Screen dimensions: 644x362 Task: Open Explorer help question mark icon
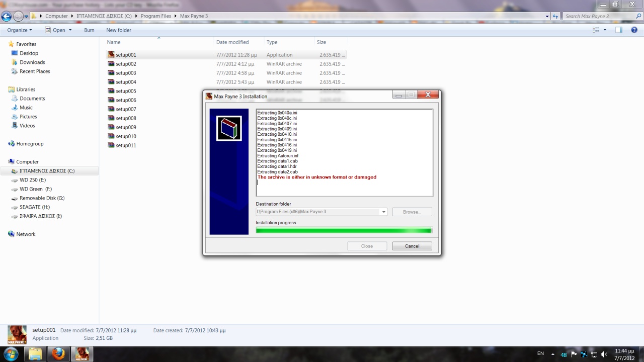633,30
